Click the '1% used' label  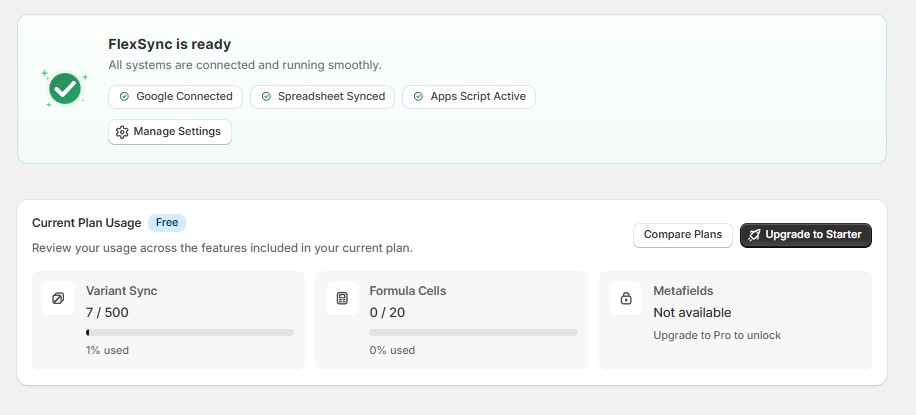click(x=107, y=350)
